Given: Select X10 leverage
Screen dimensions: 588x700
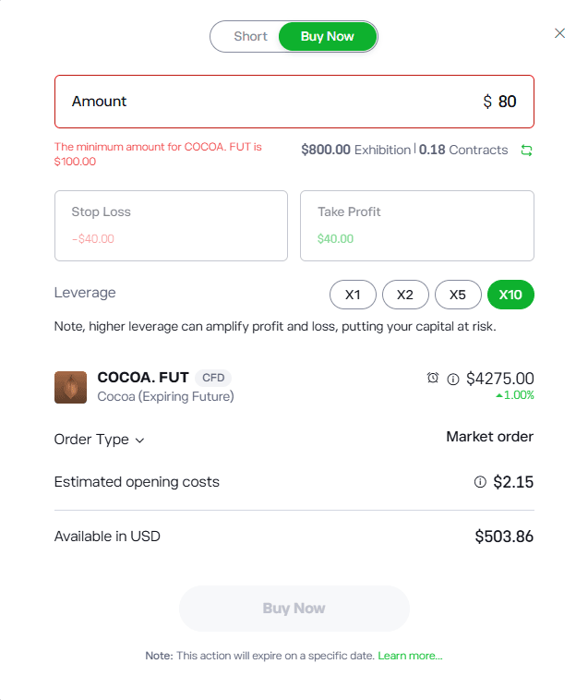Looking at the screenshot, I should (510, 295).
